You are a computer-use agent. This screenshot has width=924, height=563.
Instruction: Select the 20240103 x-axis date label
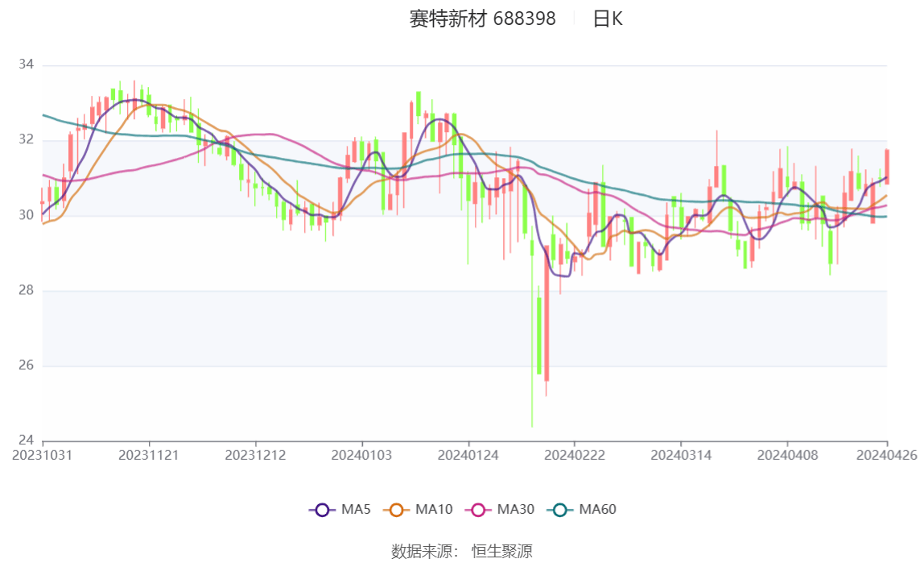click(x=361, y=455)
